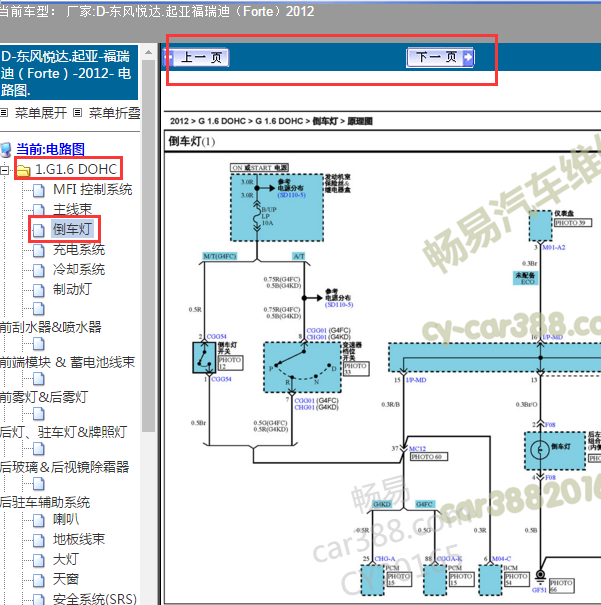The image size is (601, 605).
Task: Open MFI 控制系统 tree entry
Action: click(93, 189)
